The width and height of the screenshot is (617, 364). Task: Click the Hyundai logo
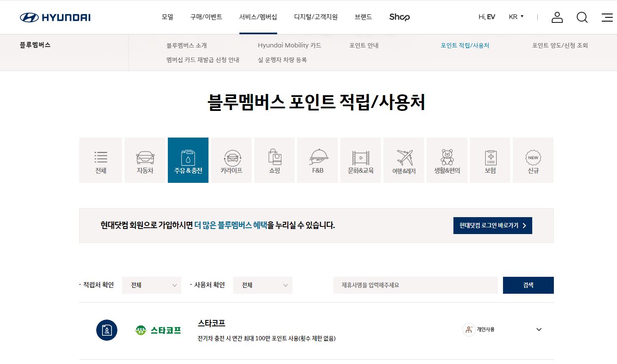point(55,17)
